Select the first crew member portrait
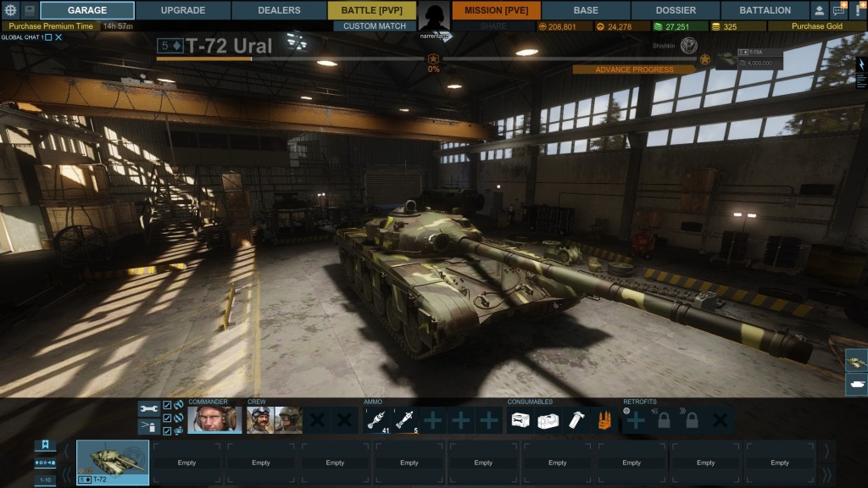 [259, 419]
